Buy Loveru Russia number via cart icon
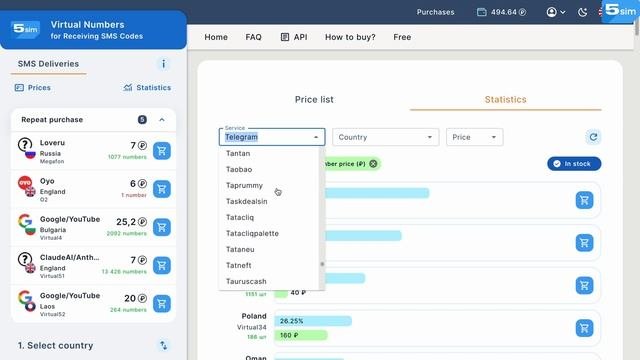Viewport: 640px width, 360px height. [162, 151]
